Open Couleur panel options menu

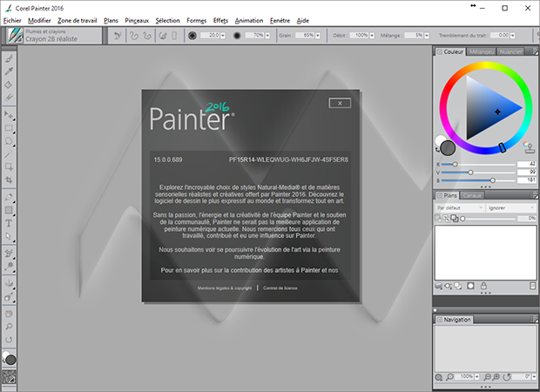[534, 51]
